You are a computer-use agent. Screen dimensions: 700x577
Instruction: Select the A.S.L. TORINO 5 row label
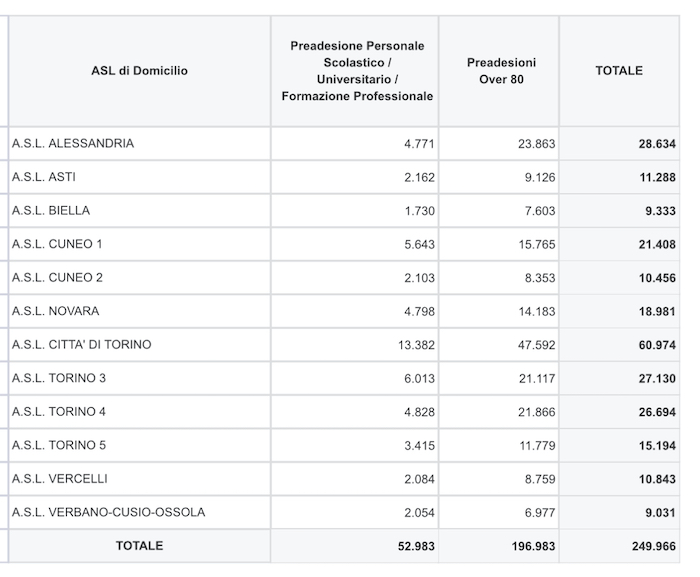click(x=59, y=445)
